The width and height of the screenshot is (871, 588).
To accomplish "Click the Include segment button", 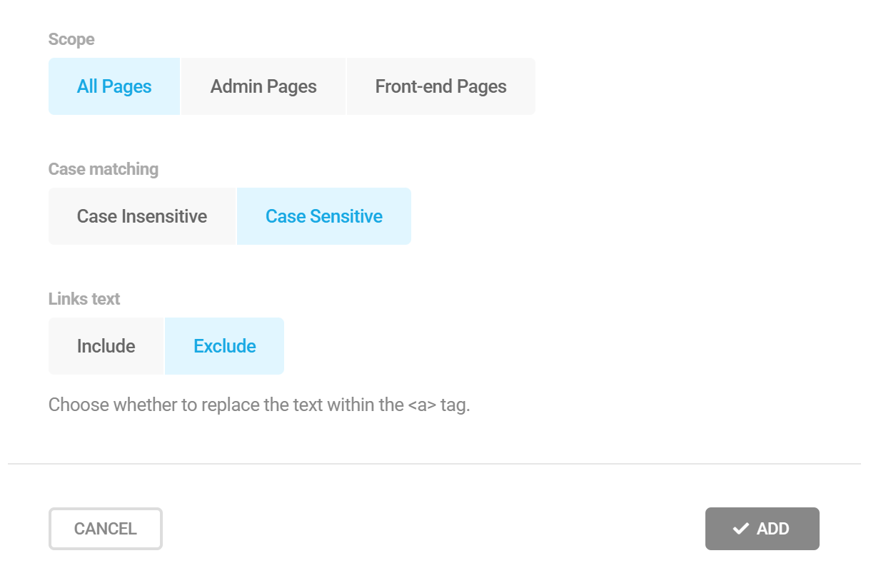I will (x=105, y=345).
